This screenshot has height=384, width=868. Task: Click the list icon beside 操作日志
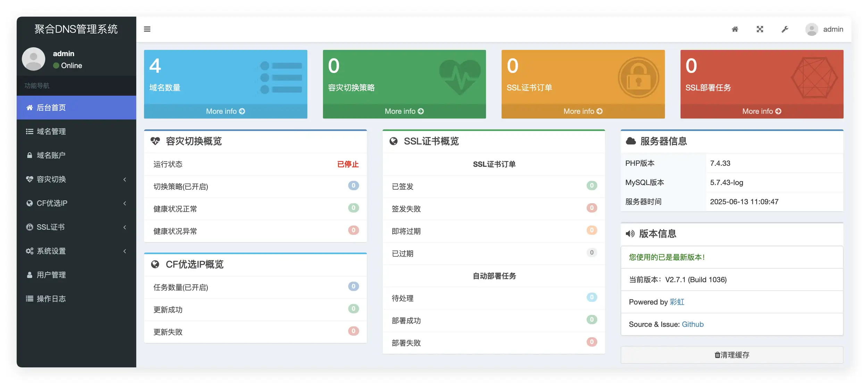point(30,299)
